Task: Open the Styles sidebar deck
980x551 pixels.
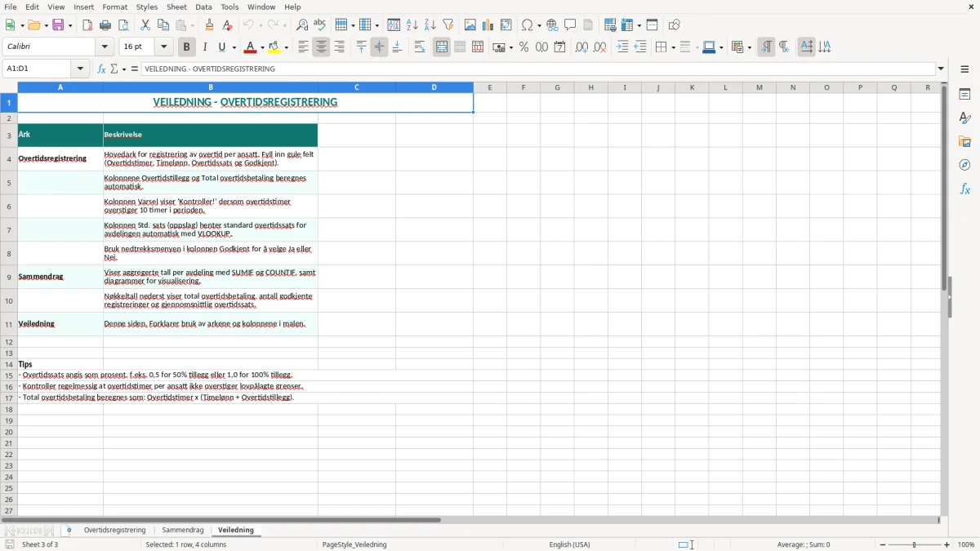Action: pos(964,118)
